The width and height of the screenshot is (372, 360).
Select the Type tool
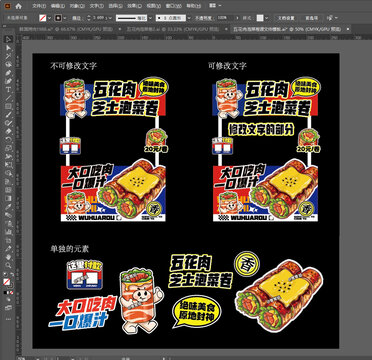pos(8,89)
